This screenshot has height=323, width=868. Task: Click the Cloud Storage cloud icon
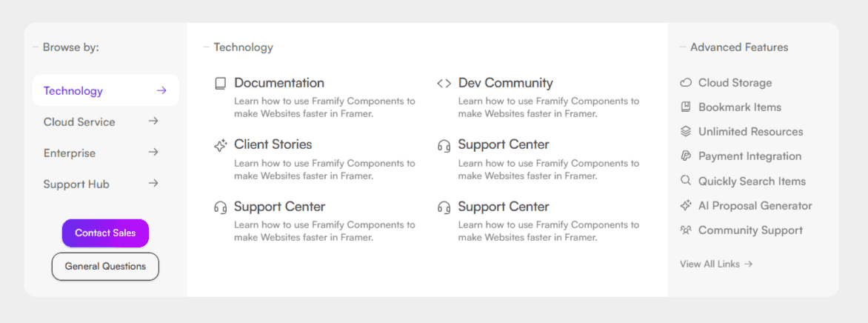[686, 83]
